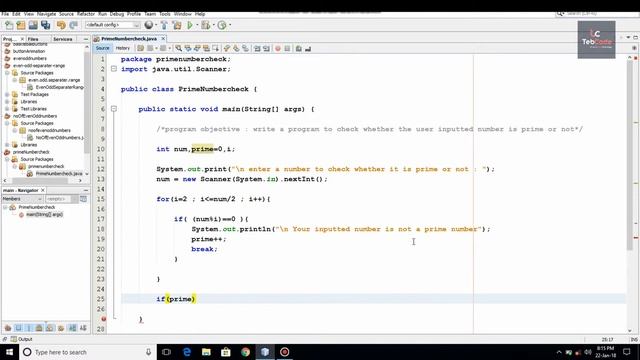The image size is (640, 360).
Task: Click the NetBeans cube taskbar icon
Action: pyautogui.click(x=265, y=352)
